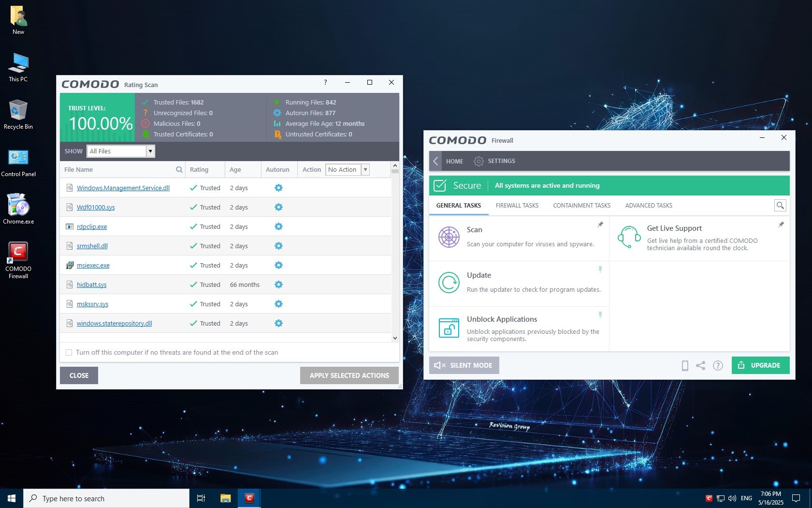Image resolution: width=812 pixels, height=508 pixels.
Task: Enable turn off computer after scan checkbox
Action: click(69, 353)
